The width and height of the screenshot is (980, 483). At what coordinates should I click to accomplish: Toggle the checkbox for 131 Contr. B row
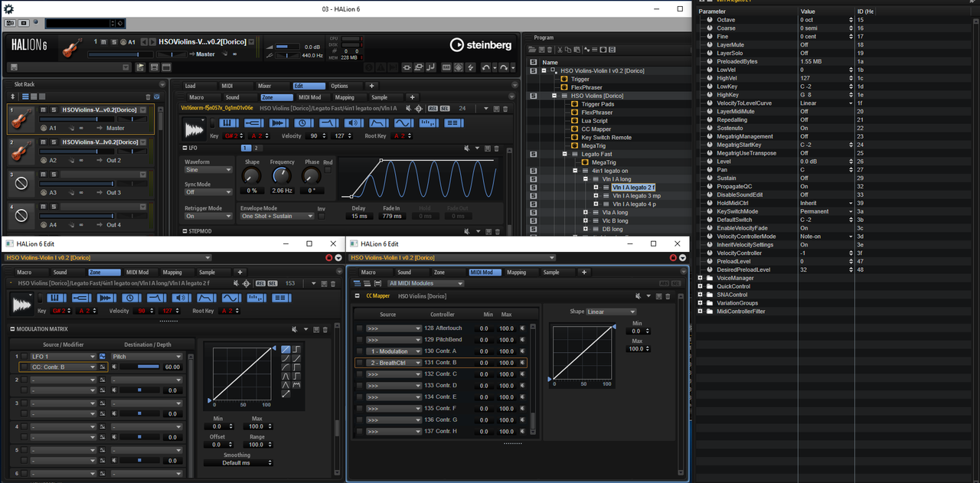[x=360, y=363]
